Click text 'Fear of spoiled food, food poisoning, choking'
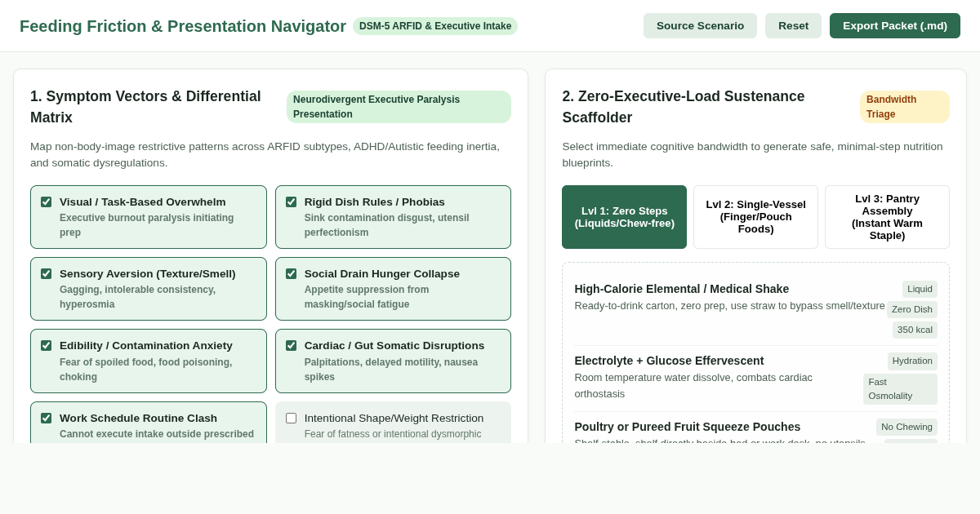Image resolution: width=980 pixels, height=514 pixels. click(x=146, y=369)
